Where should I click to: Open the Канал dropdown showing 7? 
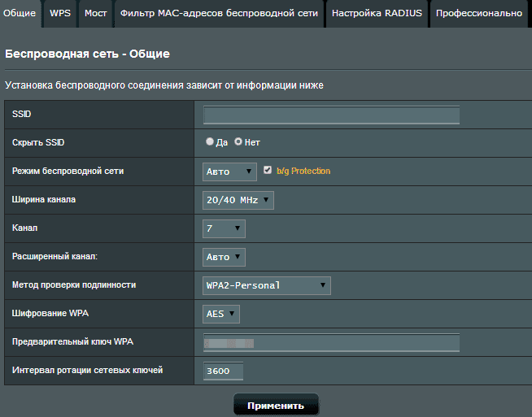(x=224, y=229)
